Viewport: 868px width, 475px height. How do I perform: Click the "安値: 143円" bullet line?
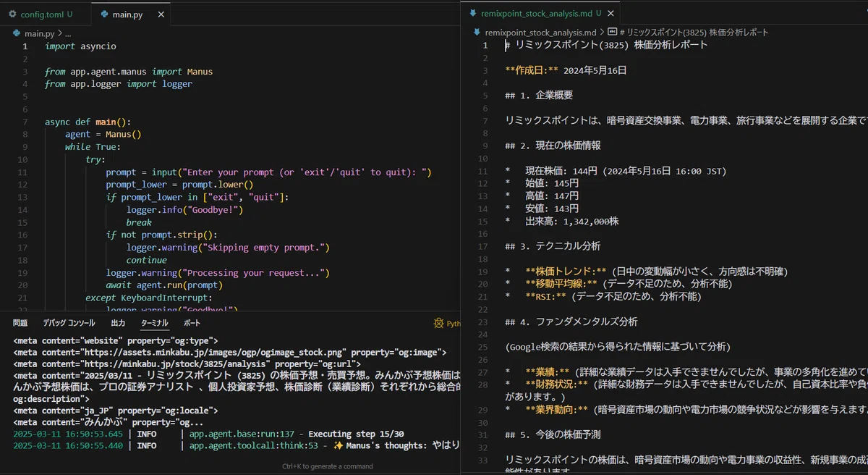point(542,209)
